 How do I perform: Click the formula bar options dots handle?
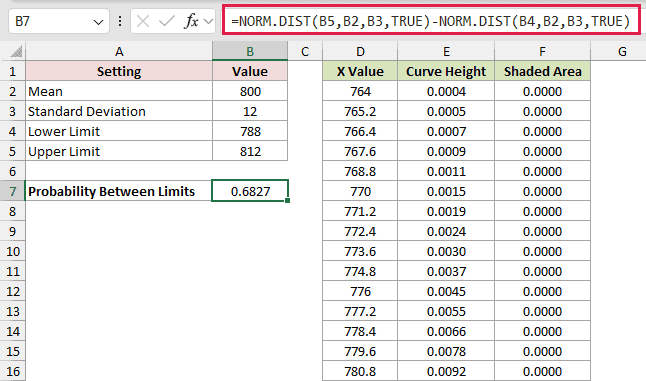[120, 21]
